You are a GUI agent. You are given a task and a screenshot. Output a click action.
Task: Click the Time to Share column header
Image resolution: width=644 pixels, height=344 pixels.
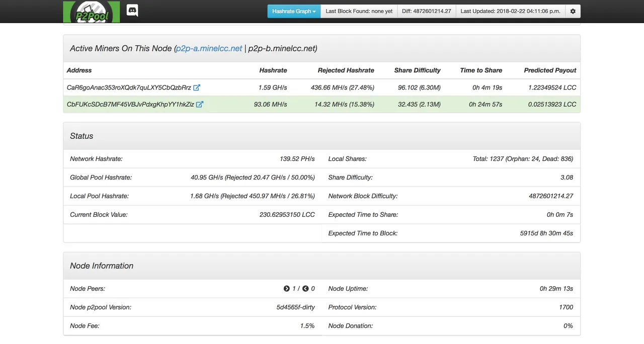pos(481,70)
